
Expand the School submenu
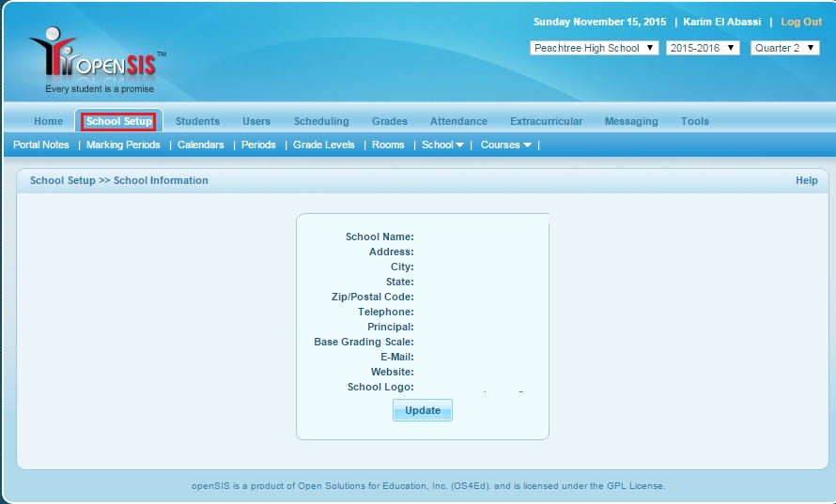pos(442,145)
